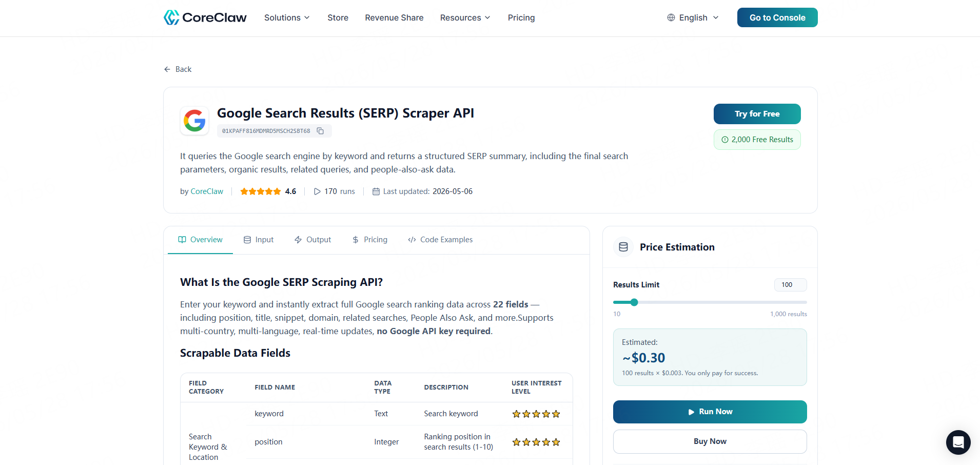Click the FIELD NAME column header
This screenshot has width=980, height=465.
275,387
